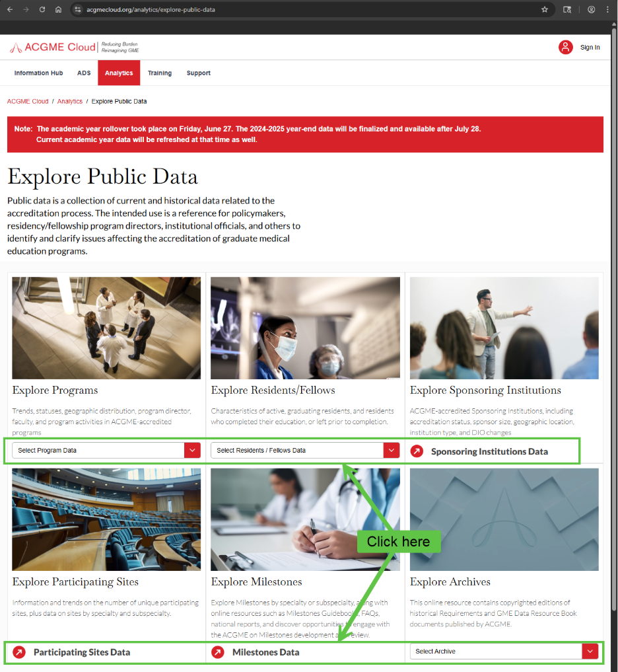Viewport: 618px width, 672px height.
Task: Click Participating Sites Data arrow icon
Action: coord(19,652)
